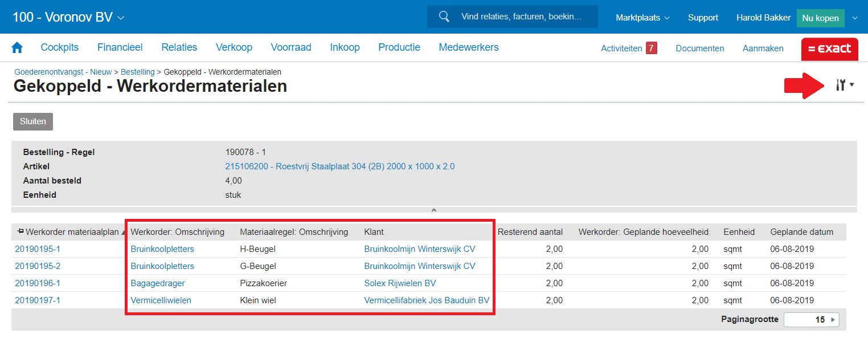
Task: Follow breadcrumb Bestelling
Action: tap(137, 72)
